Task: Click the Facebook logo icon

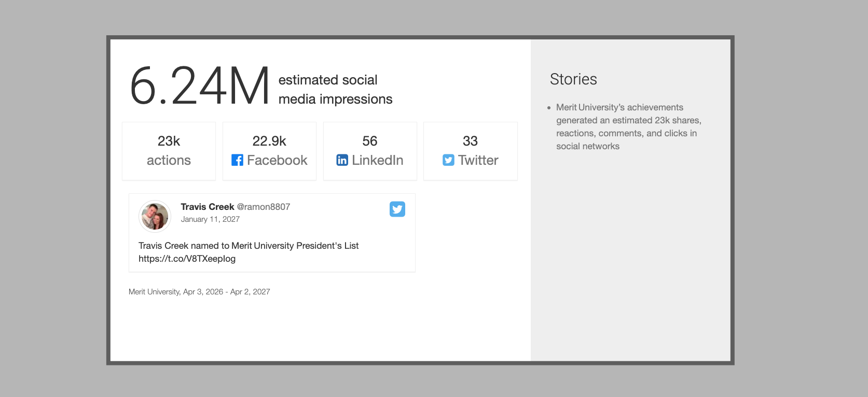Action: click(237, 160)
